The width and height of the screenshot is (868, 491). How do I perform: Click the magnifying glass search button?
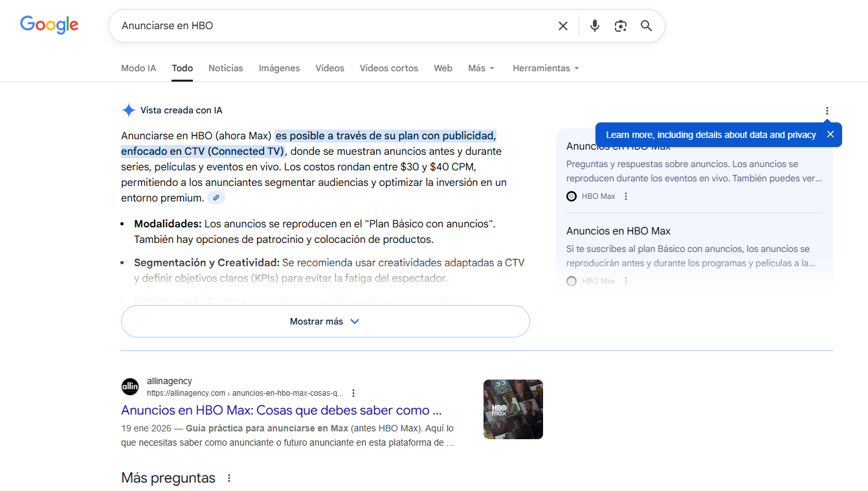pos(646,26)
